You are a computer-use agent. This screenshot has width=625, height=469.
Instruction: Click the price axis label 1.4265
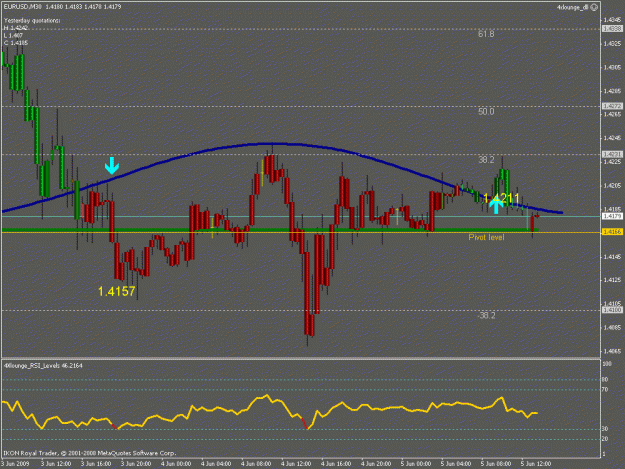(612, 115)
